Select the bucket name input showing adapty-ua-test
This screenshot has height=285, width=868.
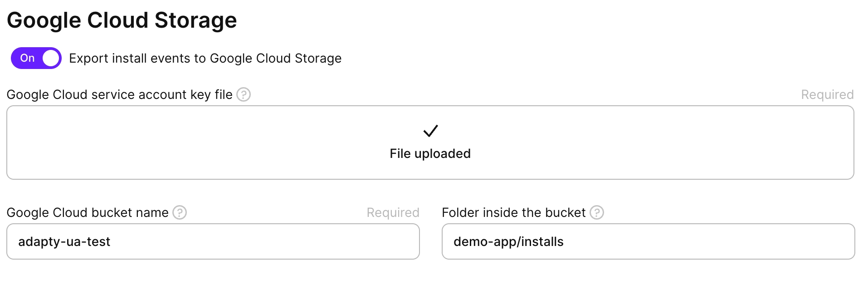pos(213,241)
